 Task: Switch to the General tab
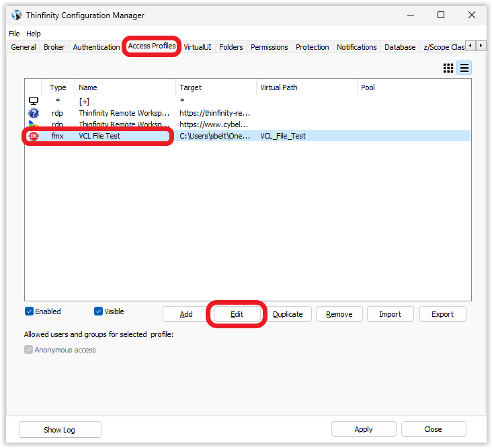(x=24, y=47)
